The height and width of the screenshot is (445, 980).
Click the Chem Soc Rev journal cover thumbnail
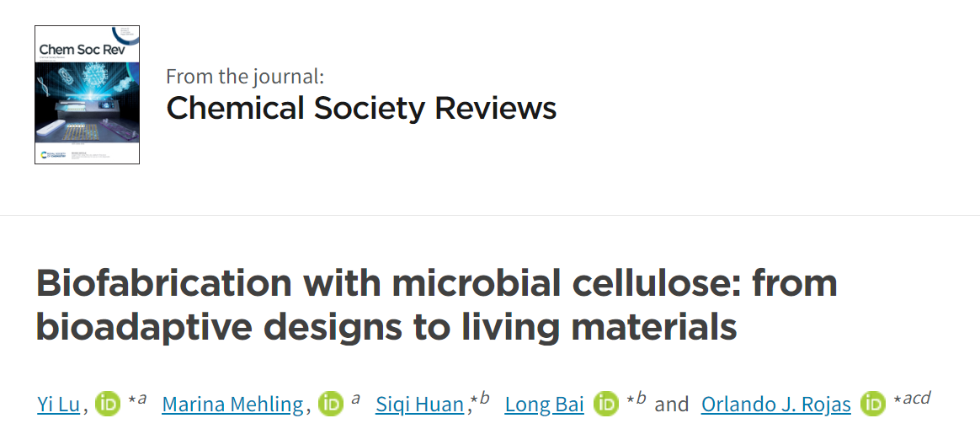pos(87,94)
